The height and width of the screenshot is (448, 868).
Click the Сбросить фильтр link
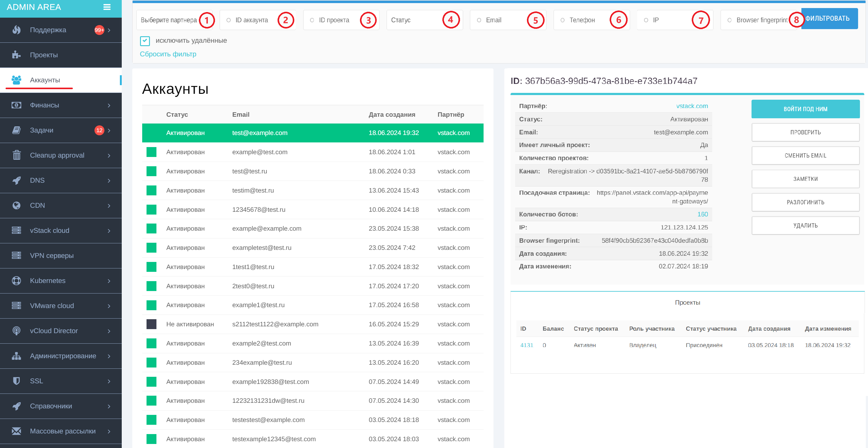168,54
